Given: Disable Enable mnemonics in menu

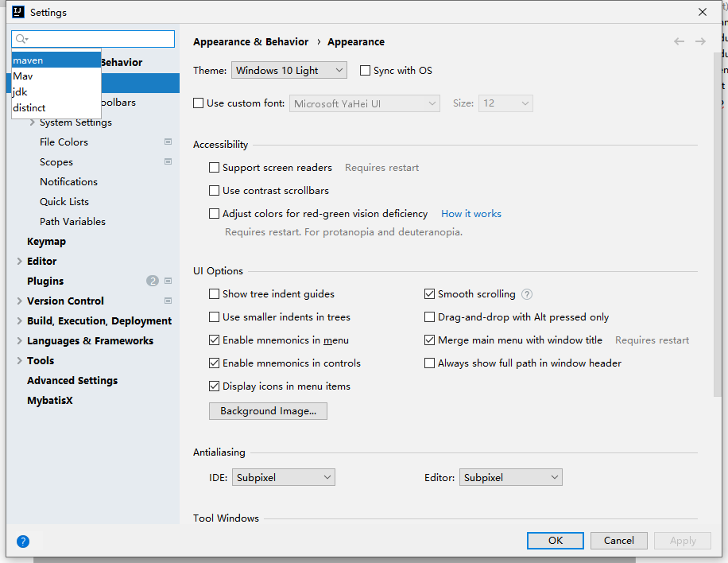Looking at the screenshot, I should pos(214,340).
